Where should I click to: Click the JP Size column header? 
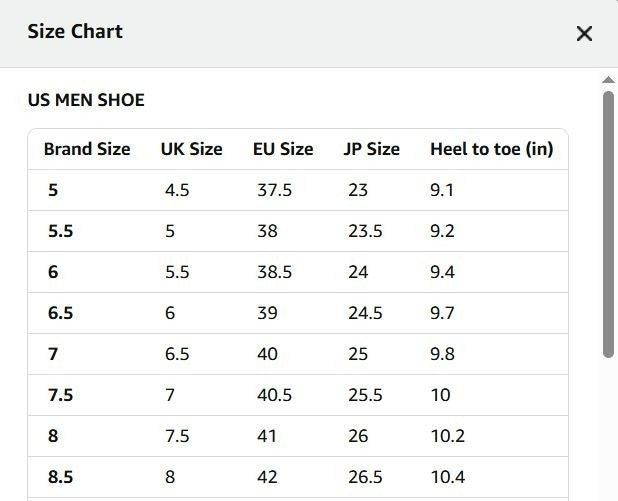click(371, 149)
